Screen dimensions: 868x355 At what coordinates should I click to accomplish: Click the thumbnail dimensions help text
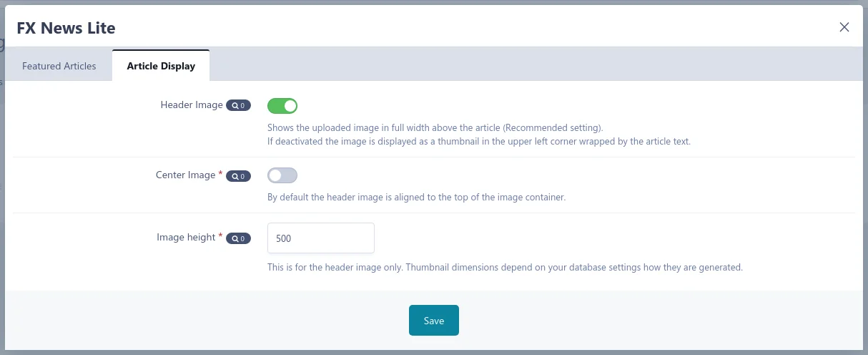pyautogui.click(x=505, y=268)
